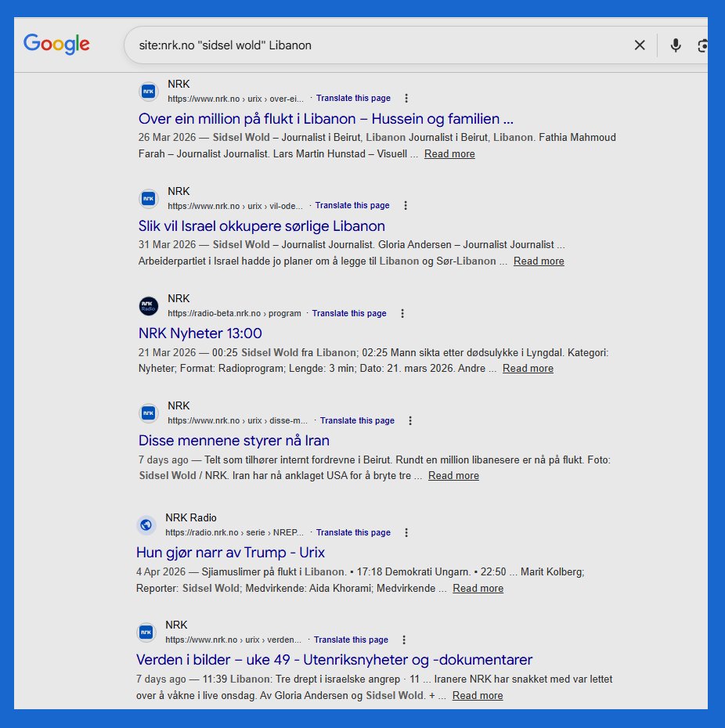
Task: Click URL 'https://www.nrk.no › urix › disse-m...'
Action: (237, 420)
